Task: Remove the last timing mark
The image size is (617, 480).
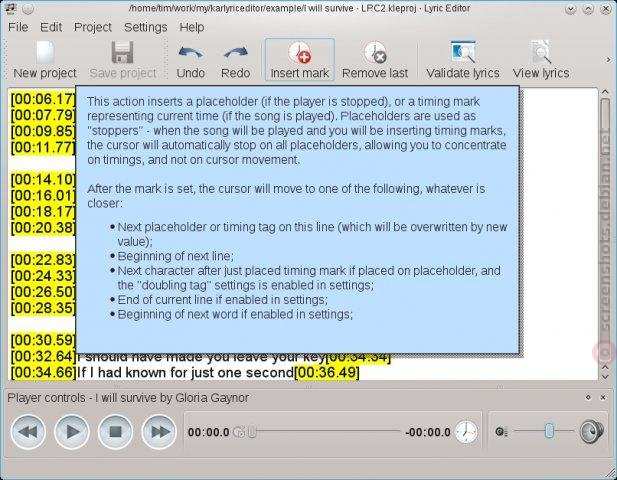Action: pos(375,60)
